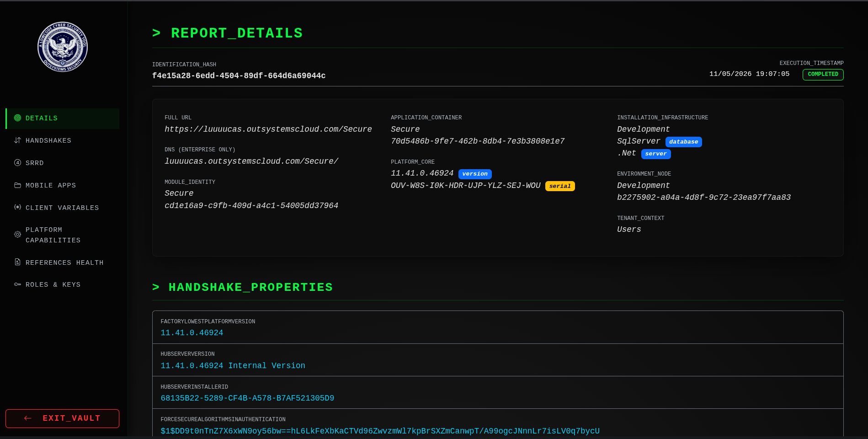Viewport: 868px width, 439px height.
Task: Click the database badge next to SqlServer
Action: pos(683,142)
